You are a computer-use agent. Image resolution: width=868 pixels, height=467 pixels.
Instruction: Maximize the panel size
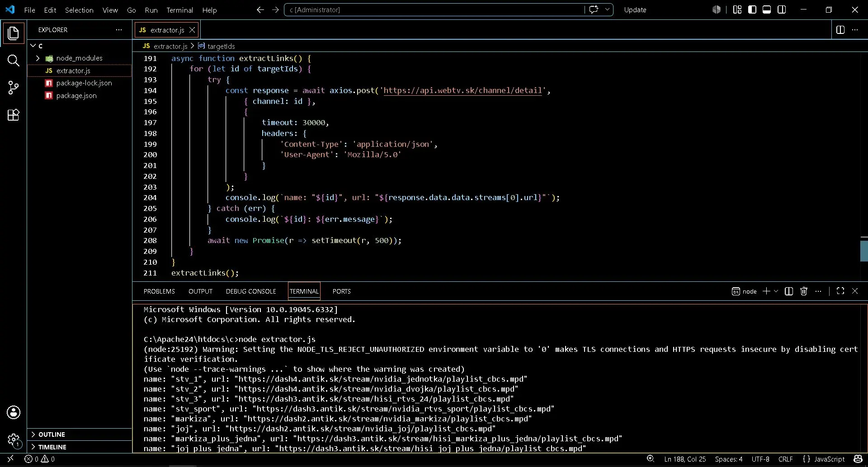tap(840, 291)
